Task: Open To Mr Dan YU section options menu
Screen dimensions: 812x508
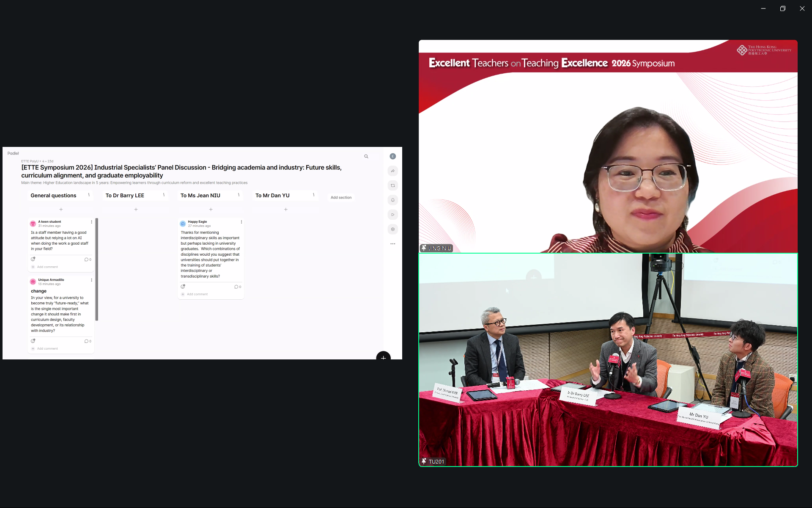Action: (x=313, y=195)
